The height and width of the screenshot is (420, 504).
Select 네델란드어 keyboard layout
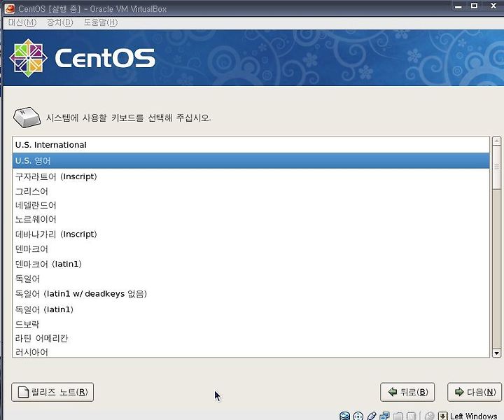(251, 205)
